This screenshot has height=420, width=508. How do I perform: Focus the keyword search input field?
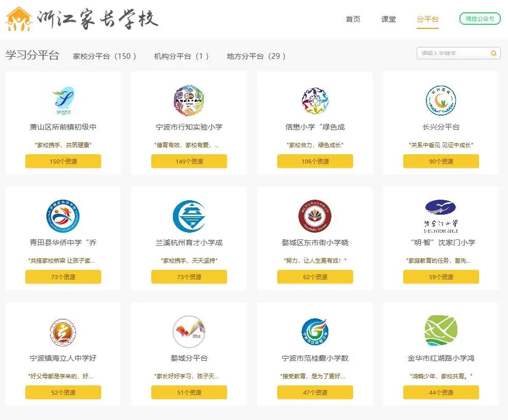point(454,53)
